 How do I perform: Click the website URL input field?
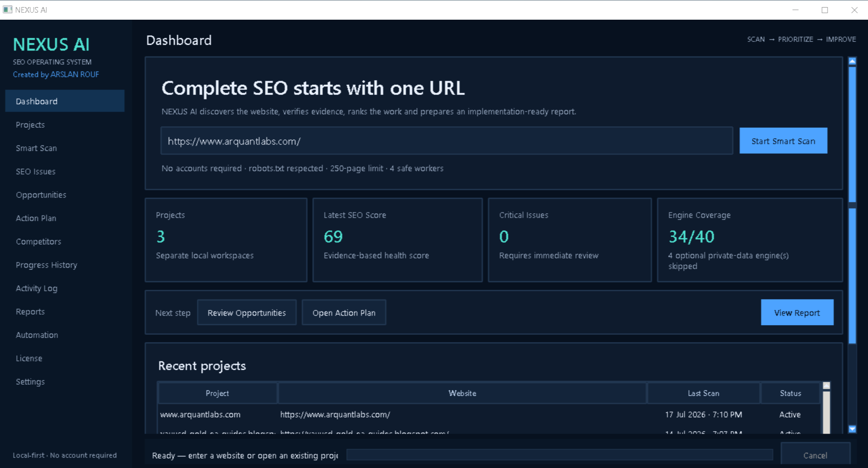pos(447,141)
